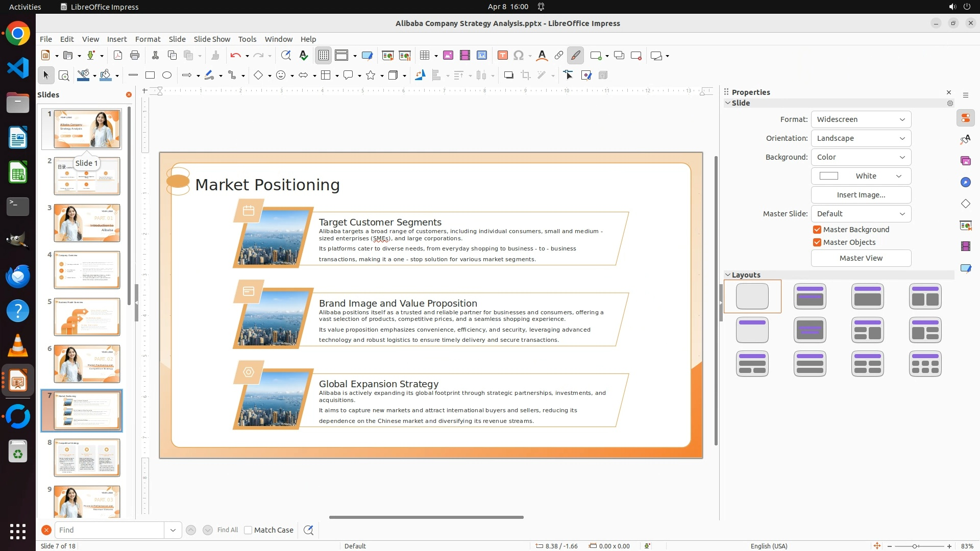The width and height of the screenshot is (980, 551).
Task: Click the Print toolbar icon
Action: tap(135, 56)
